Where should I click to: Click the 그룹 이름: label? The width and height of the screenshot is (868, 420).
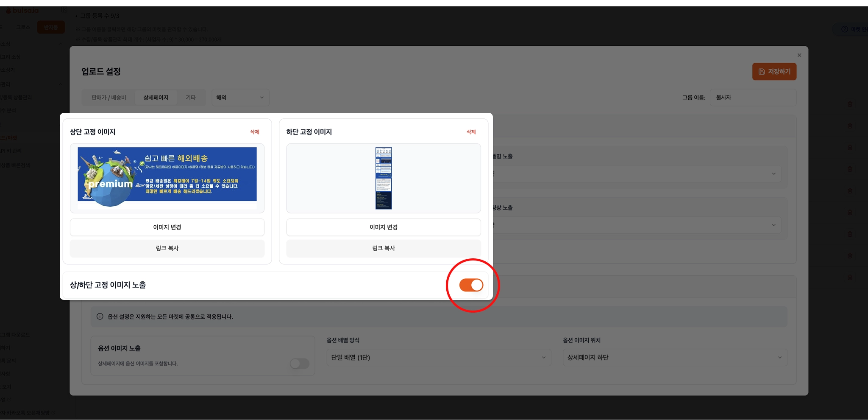click(694, 98)
